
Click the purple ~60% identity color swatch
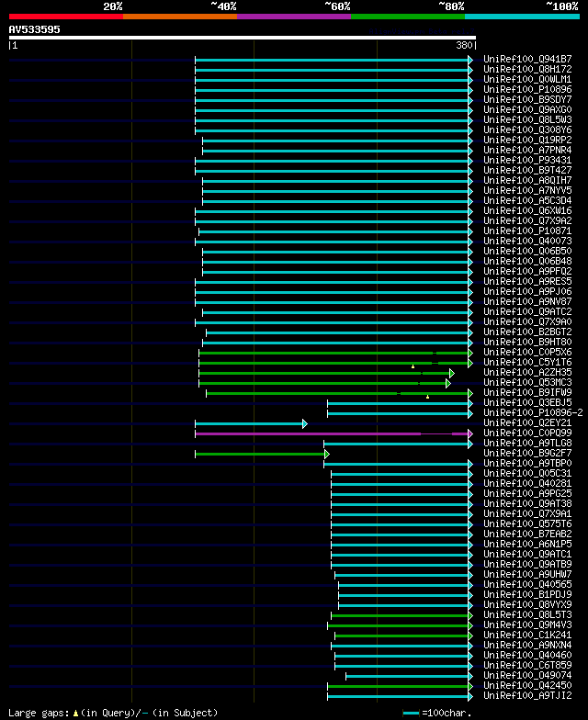click(x=294, y=17)
